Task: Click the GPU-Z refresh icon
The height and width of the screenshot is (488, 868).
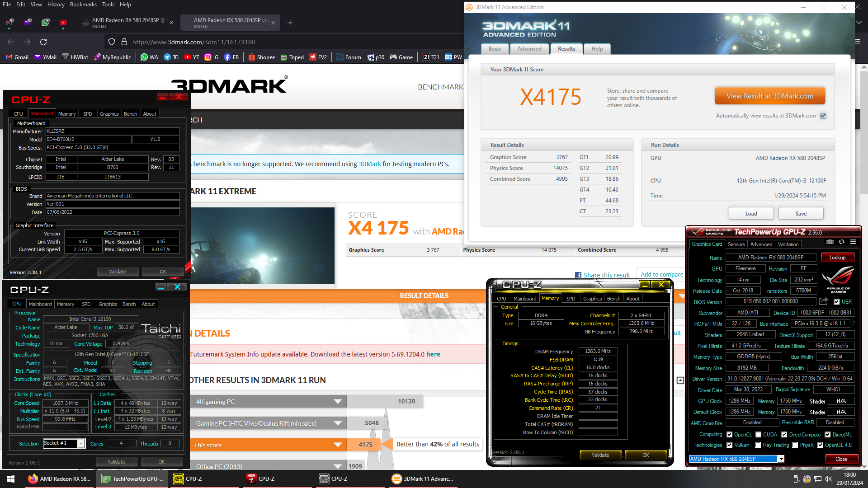Action: 841,242
